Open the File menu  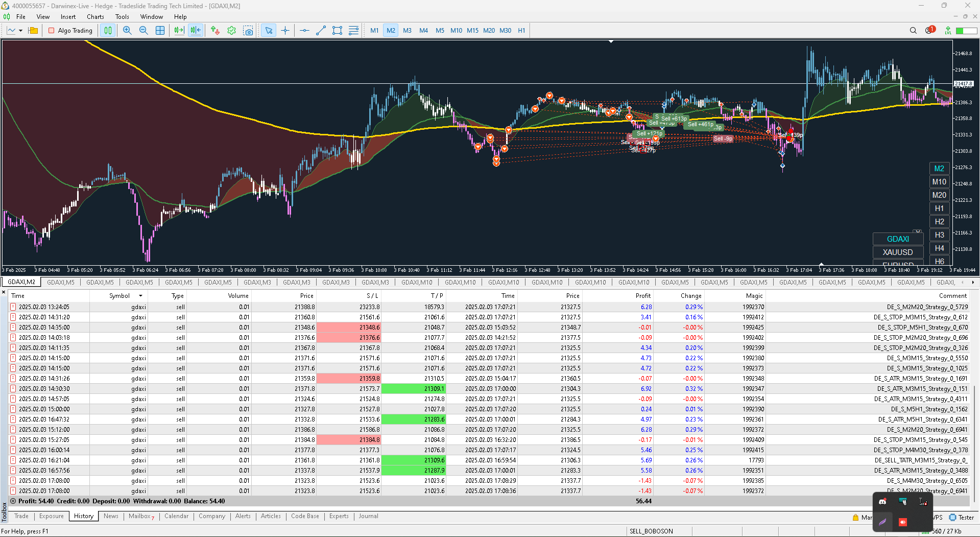21,17
